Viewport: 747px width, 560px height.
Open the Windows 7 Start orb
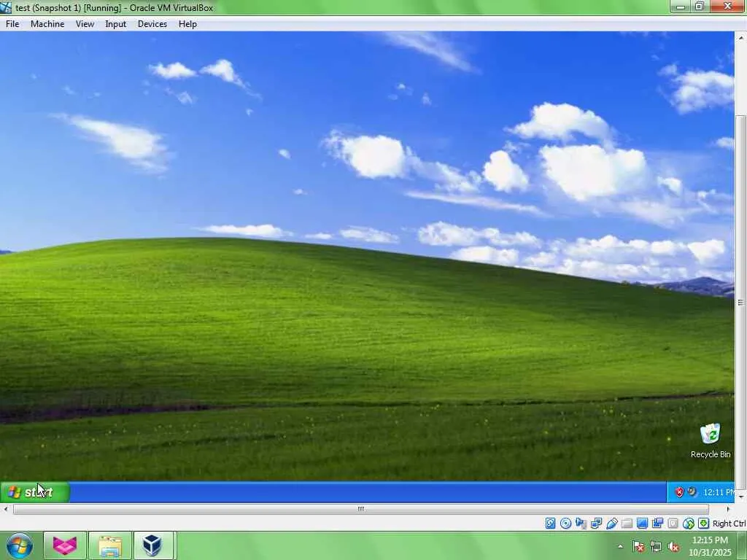(20, 545)
